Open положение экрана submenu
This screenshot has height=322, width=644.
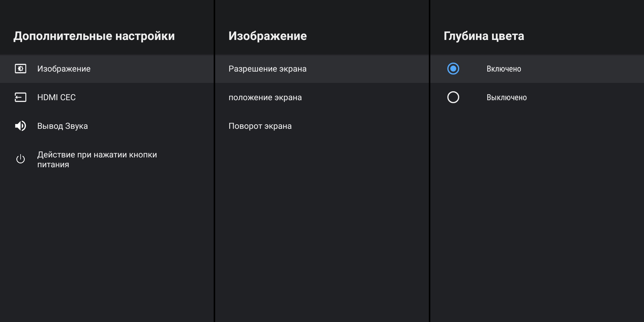265,97
